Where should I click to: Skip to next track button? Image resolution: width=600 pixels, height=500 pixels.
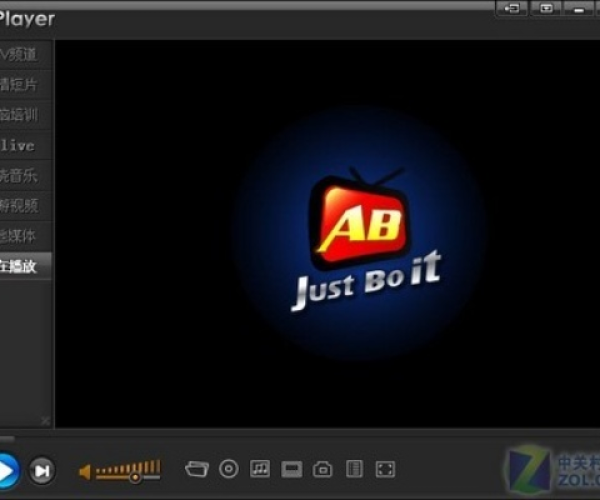click(41, 470)
